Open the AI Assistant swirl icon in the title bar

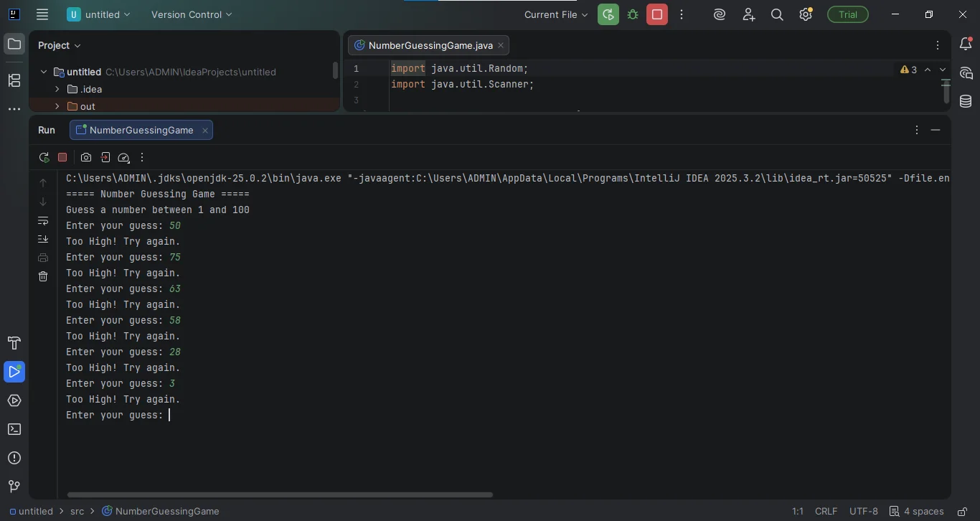[x=720, y=14]
